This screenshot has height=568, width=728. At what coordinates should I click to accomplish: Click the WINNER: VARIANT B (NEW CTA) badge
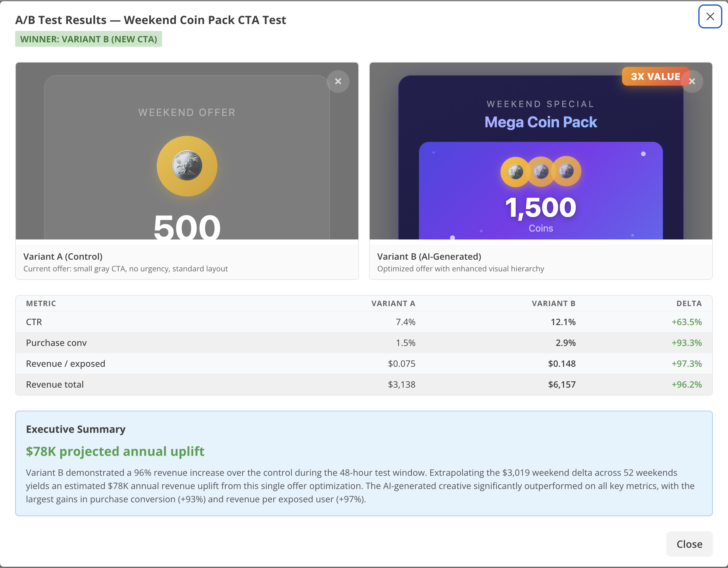point(89,39)
